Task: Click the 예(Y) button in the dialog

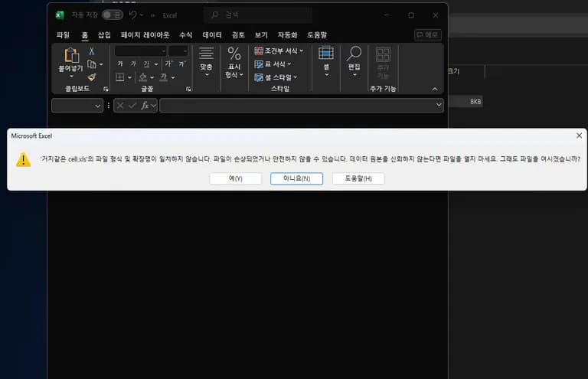Action: (235, 178)
